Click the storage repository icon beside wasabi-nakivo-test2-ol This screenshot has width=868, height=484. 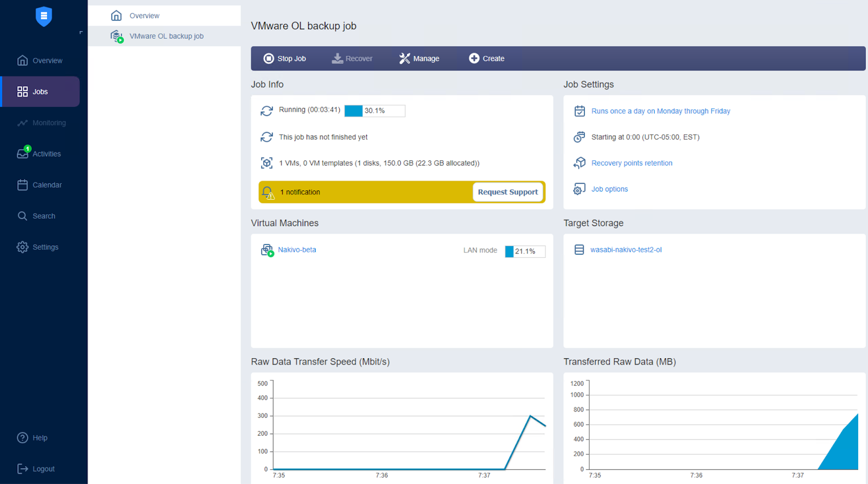(x=579, y=250)
